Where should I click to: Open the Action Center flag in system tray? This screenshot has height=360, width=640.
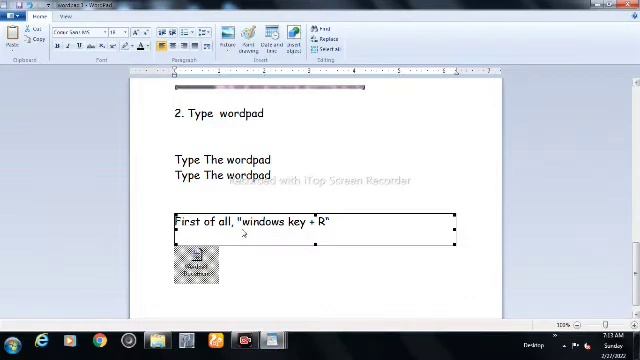pos(576,346)
